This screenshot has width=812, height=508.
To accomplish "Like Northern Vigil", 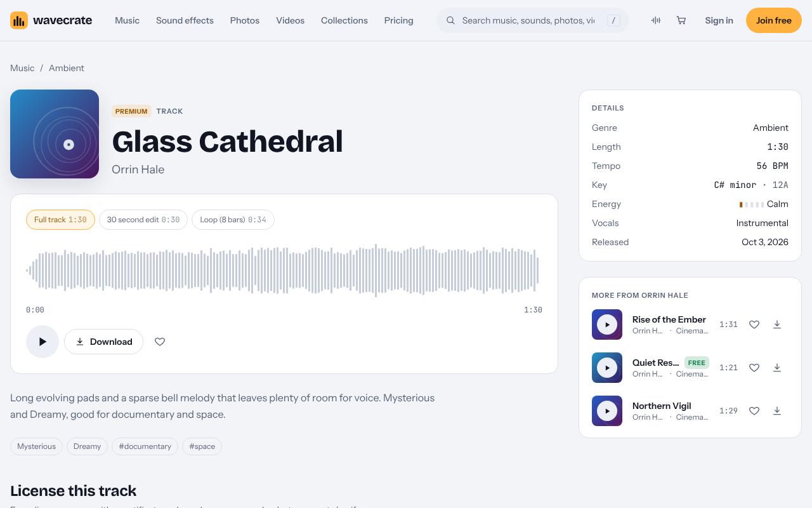I will (x=754, y=411).
